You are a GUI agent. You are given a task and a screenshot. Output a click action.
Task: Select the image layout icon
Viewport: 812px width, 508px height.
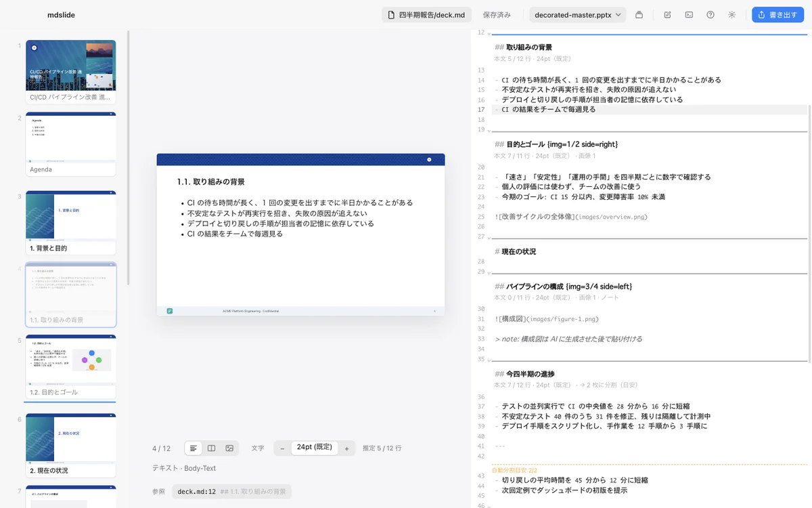[x=229, y=448]
